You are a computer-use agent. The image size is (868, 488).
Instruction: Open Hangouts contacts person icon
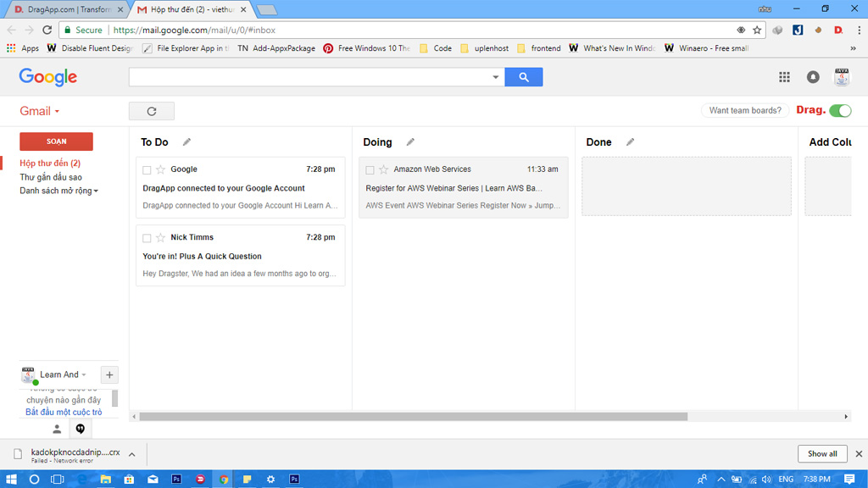click(x=57, y=429)
